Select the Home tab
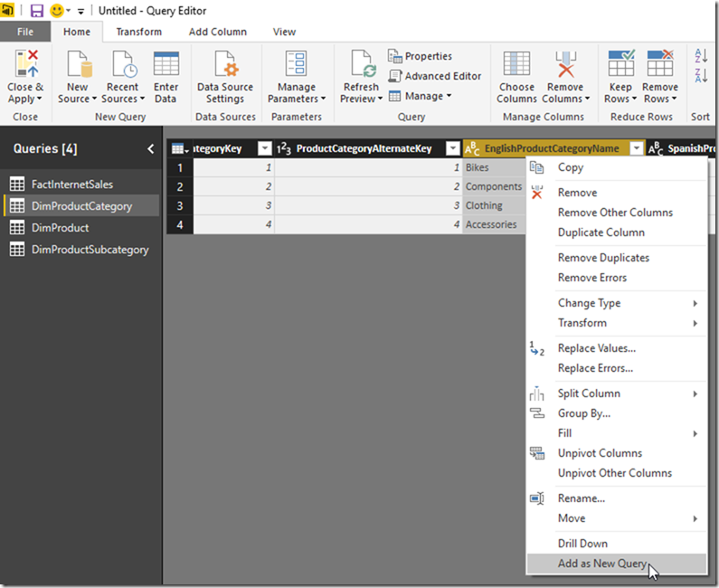Screen dimensions: 719x588 click(x=77, y=32)
